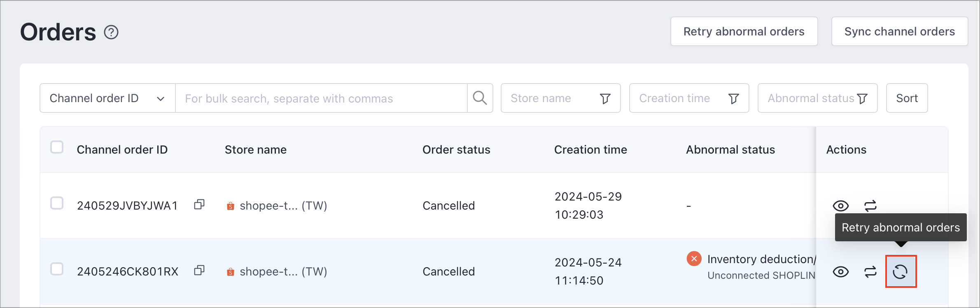Click the bulk search input field
Screen dimensions: 980x308
point(321,98)
